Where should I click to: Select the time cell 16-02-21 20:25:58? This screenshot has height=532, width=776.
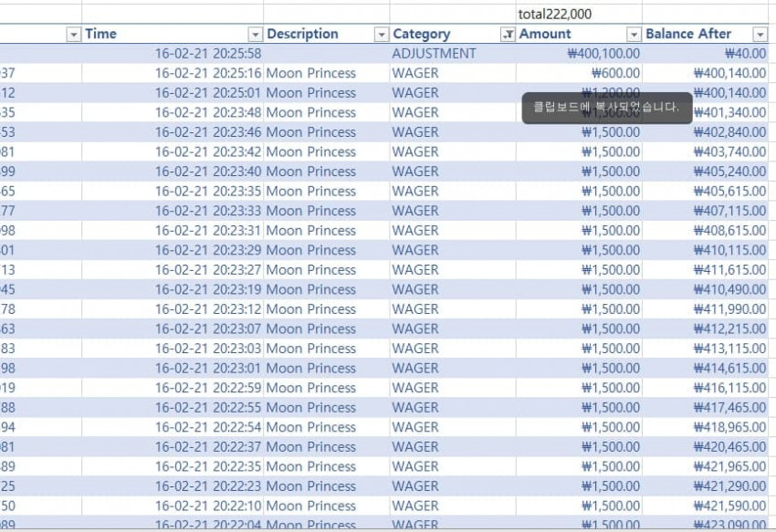pos(173,54)
